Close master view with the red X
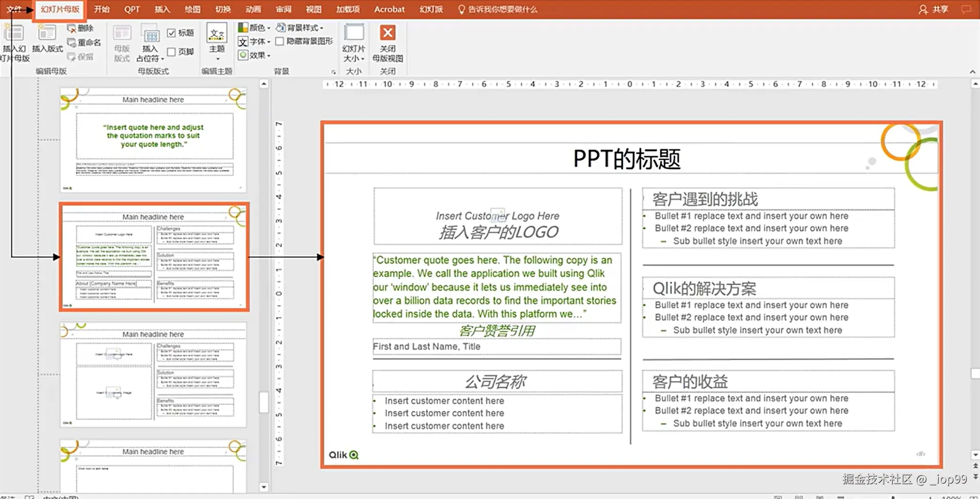The image size is (980, 499). 388,33
